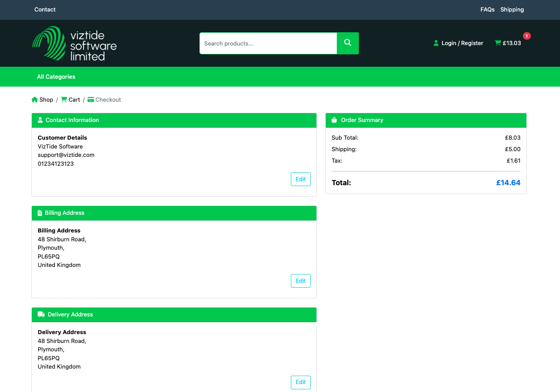
Task: Edit the Delivery Address
Action: (x=301, y=382)
